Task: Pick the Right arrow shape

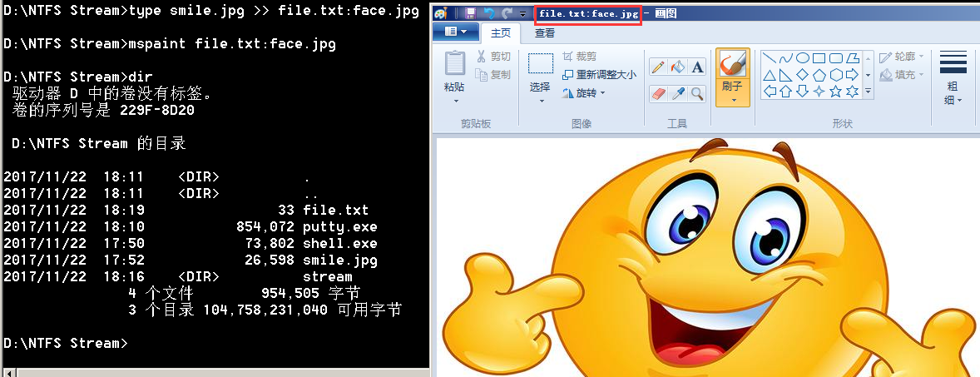Action: 852,75
